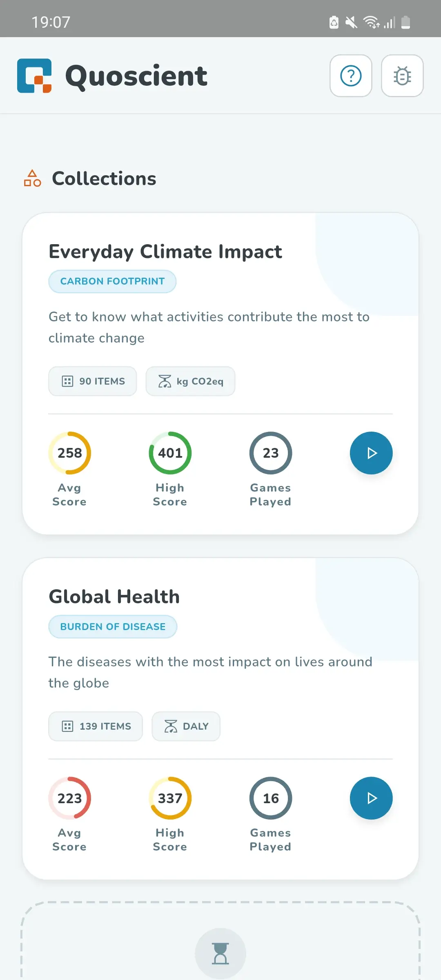Tap the 337 High Score ring

tap(170, 798)
